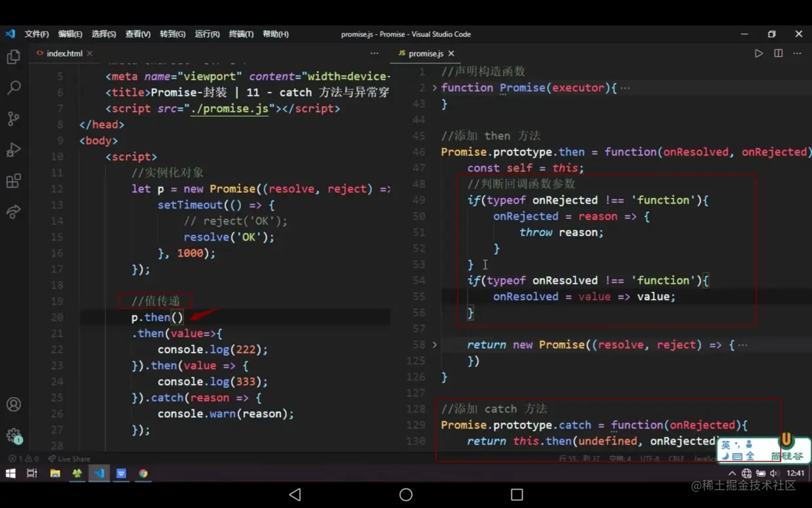Image resolution: width=812 pixels, height=508 pixels.
Task: Click the volume speaker tray icon
Action: [774, 473]
